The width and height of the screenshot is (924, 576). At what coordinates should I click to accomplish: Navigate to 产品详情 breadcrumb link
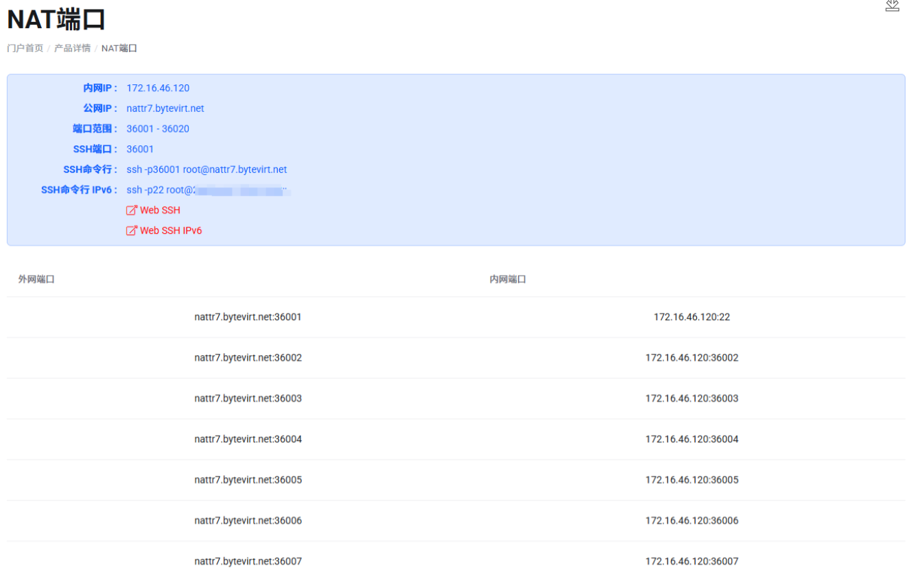pyautogui.click(x=72, y=49)
